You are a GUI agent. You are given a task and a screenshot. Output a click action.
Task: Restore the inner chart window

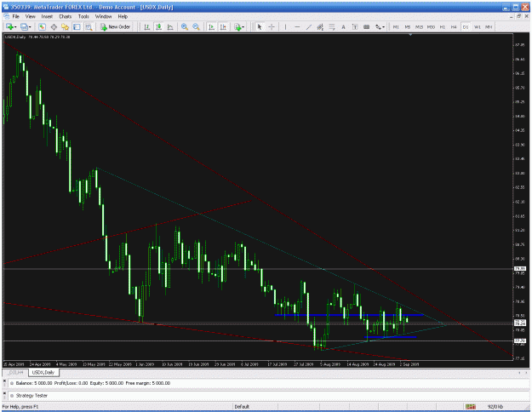pyautogui.click(x=518, y=16)
